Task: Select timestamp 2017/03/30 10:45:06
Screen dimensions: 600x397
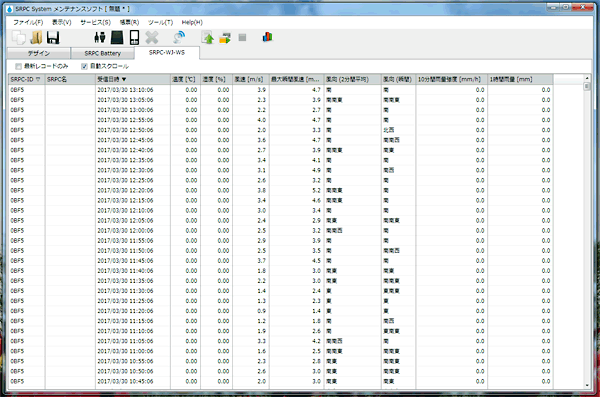Action: click(x=125, y=381)
